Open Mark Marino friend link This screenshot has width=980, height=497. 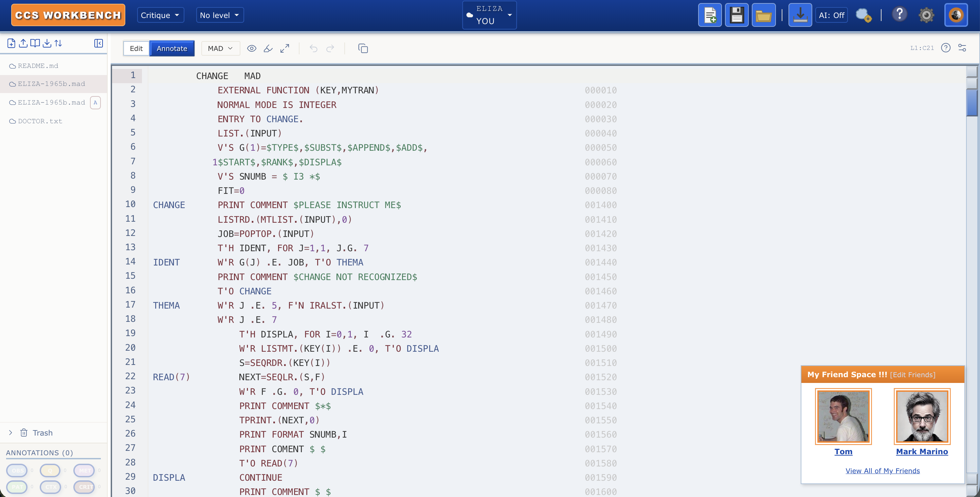point(921,452)
